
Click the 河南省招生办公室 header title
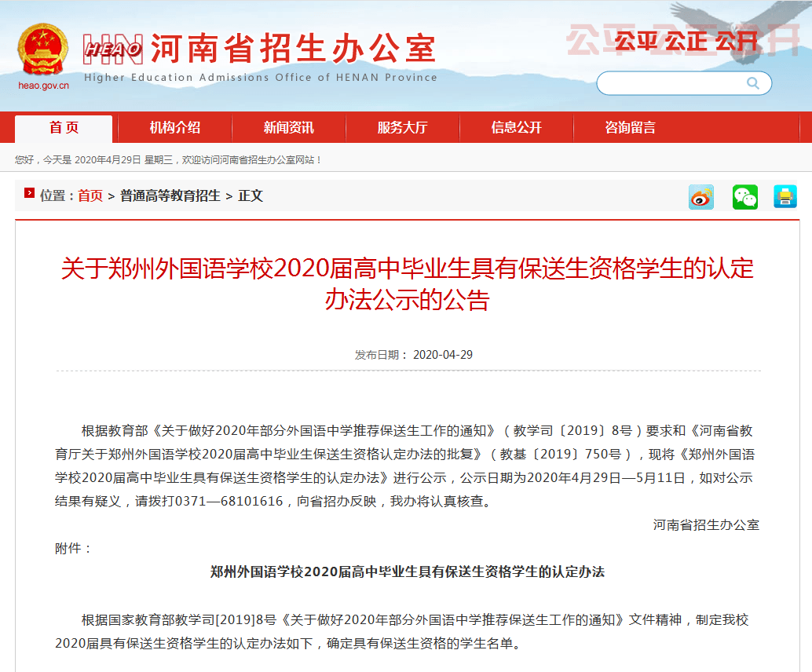point(293,49)
